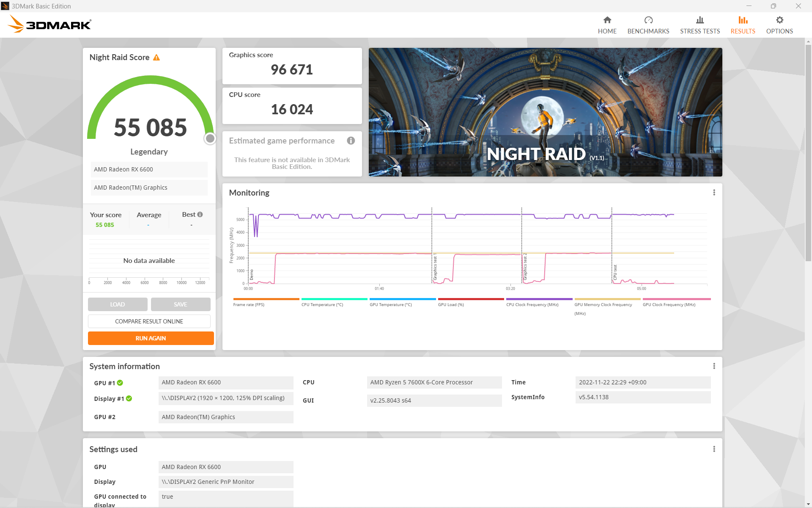Click the AMD Radeon RX 6600 score row
Viewport: 812px width, 508px height.
point(149,169)
